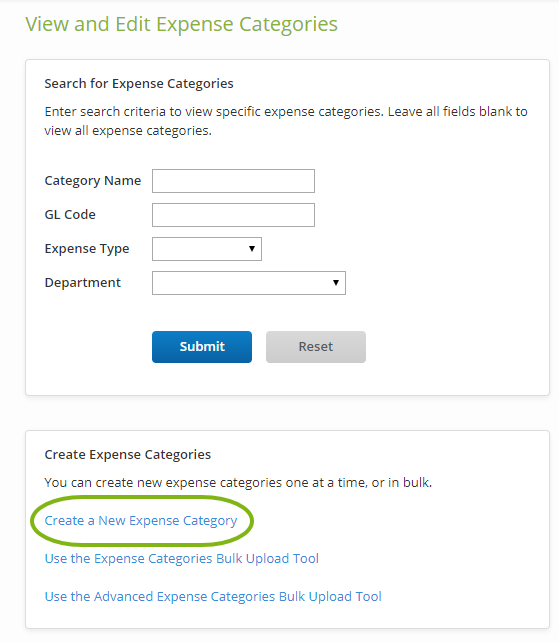
Task: Submit the expense category search
Action: (202, 347)
